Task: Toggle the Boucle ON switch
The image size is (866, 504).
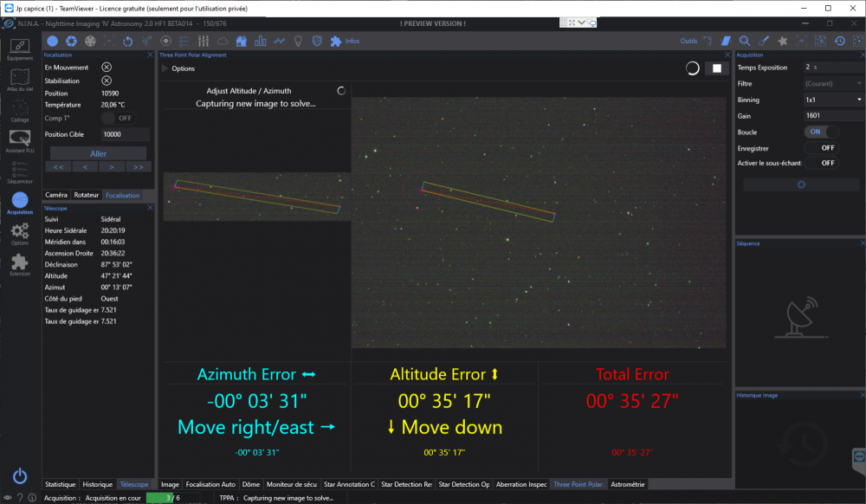Action: [x=821, y=132]
